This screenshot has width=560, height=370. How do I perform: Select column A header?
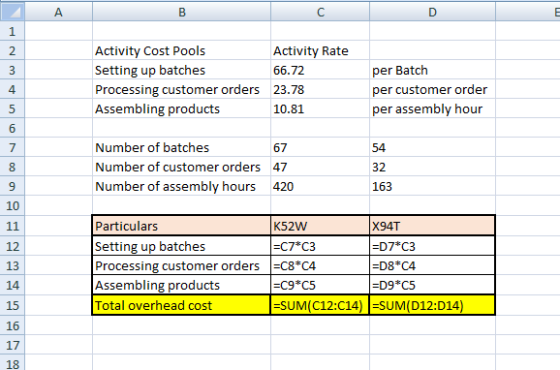59,12
